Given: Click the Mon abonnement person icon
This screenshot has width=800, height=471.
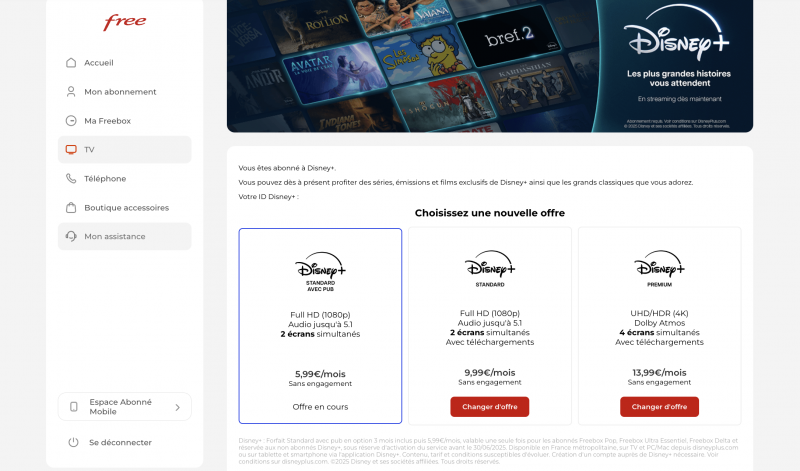Looking at the screenshot, I should point(71,92).
